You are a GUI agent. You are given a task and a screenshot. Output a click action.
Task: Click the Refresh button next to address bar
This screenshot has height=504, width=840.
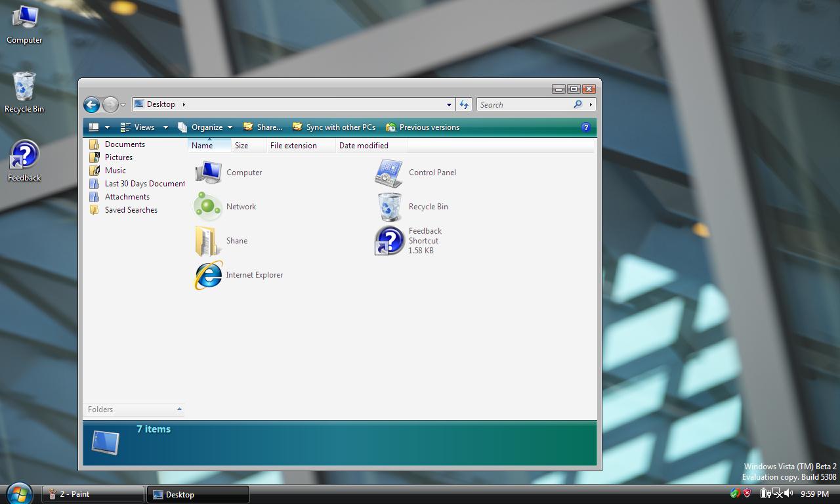point(464,104)
